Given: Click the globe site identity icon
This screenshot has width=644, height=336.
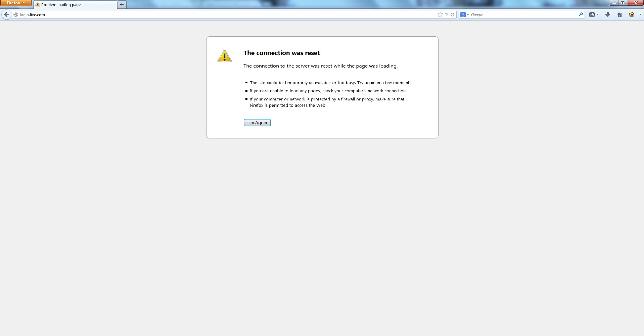Looking at the screenshot, I should click(x=16, y=14).
